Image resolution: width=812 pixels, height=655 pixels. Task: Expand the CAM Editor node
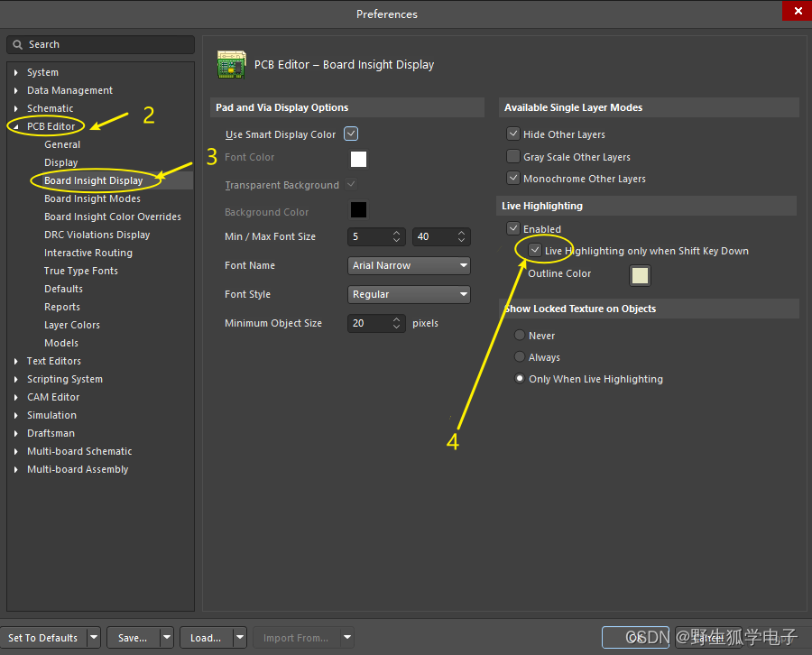16,398
